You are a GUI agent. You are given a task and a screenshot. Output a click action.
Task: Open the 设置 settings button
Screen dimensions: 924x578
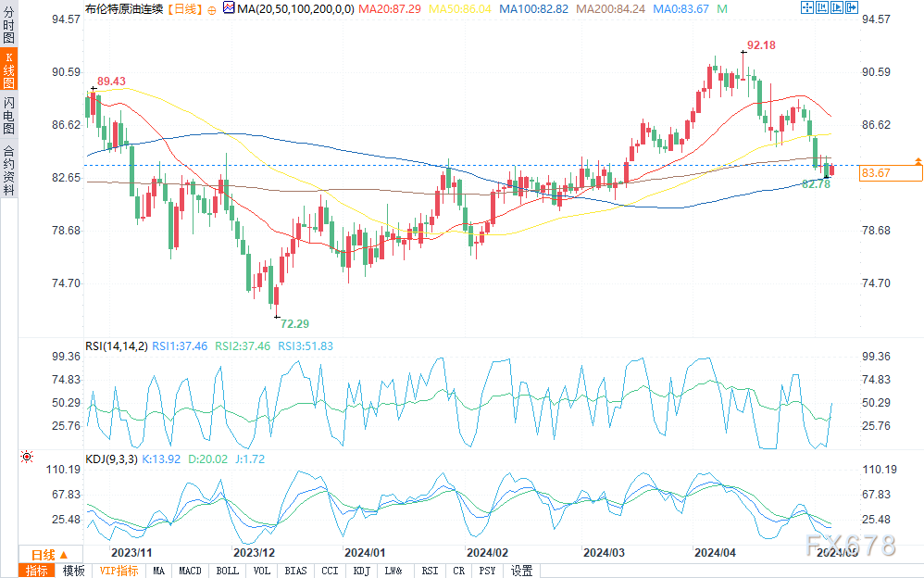point(521,571)
